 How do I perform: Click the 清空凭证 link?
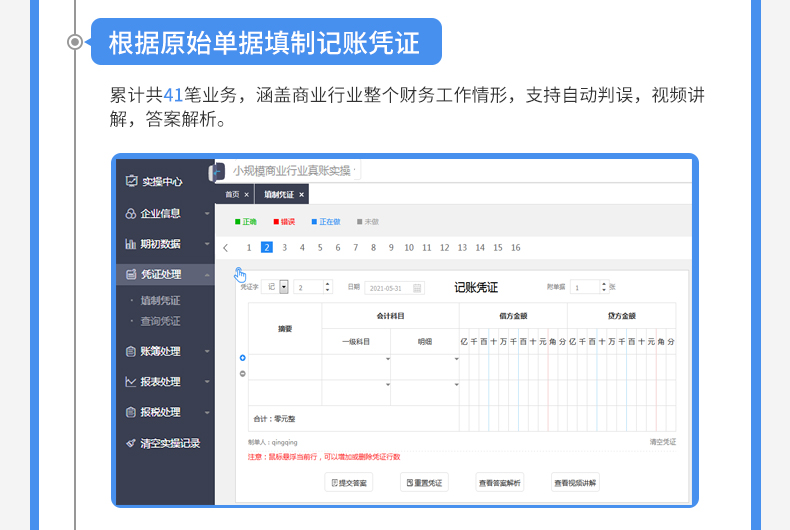click(663, 442)
